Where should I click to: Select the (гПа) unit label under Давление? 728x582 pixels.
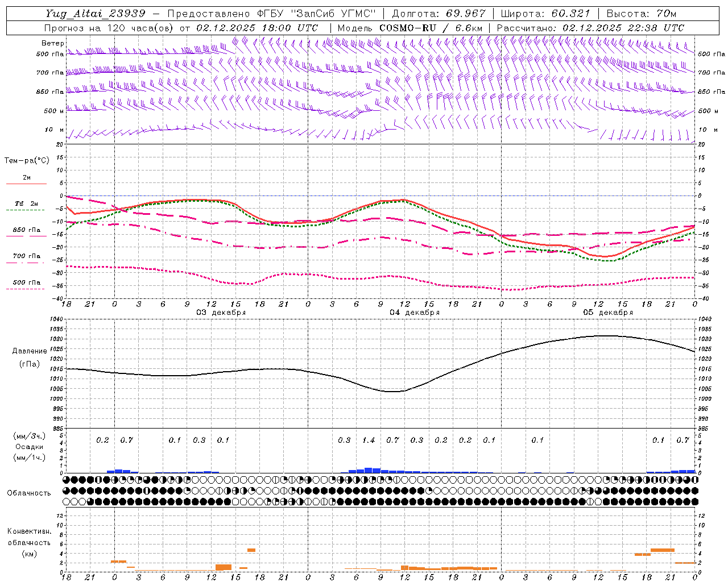(28, 364)
